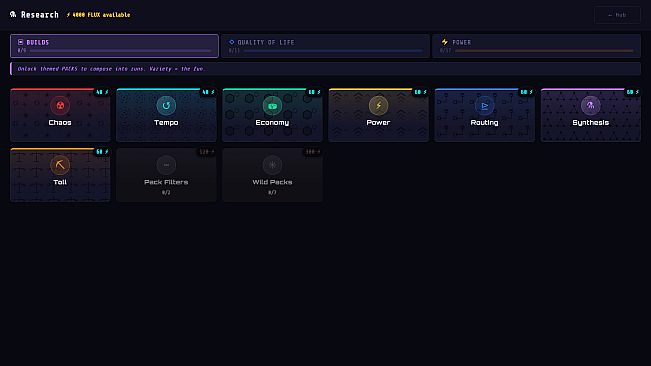Click the "Research" page title

[x=40, y=15]
